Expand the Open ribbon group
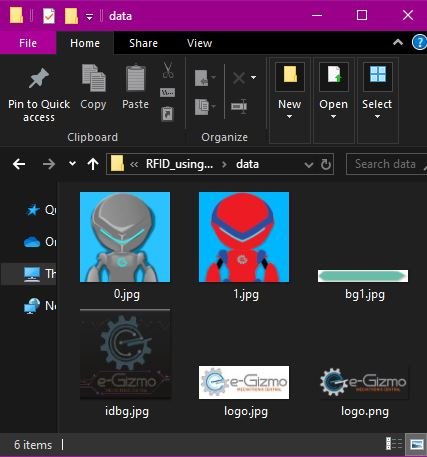Viewport: 427px width, 457px height. tap(334, 100)
